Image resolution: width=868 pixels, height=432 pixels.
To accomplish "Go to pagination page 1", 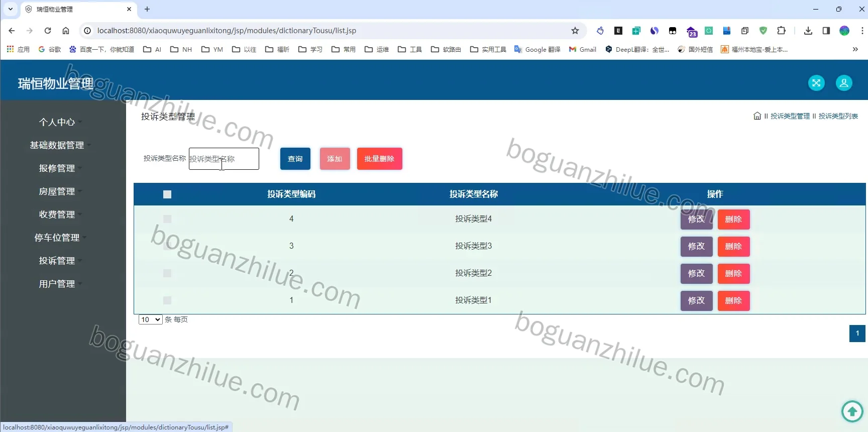I will tap(857, 334).
